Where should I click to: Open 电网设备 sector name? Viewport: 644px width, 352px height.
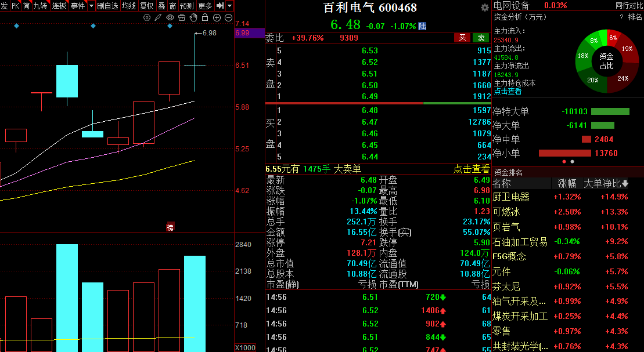(512, 5)
